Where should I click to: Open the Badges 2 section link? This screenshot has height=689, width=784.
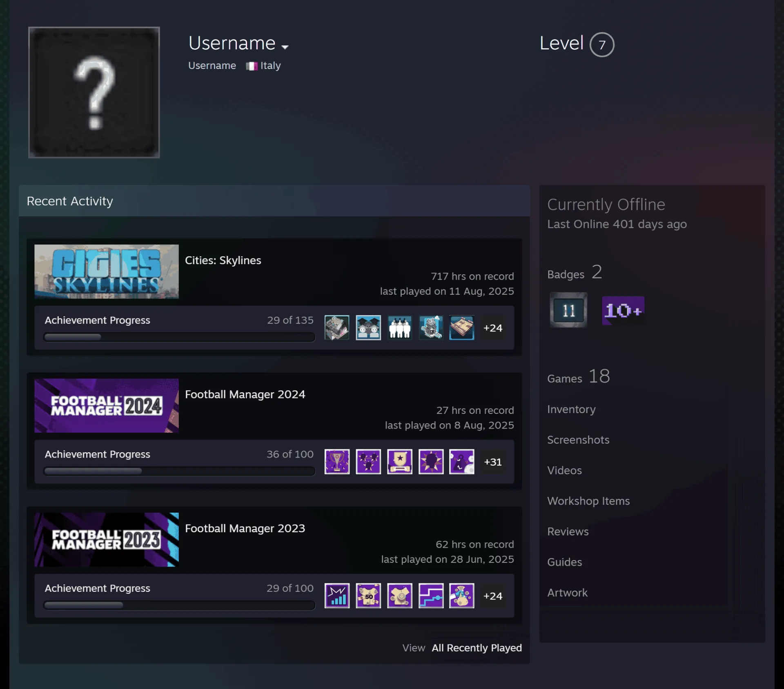575,272
